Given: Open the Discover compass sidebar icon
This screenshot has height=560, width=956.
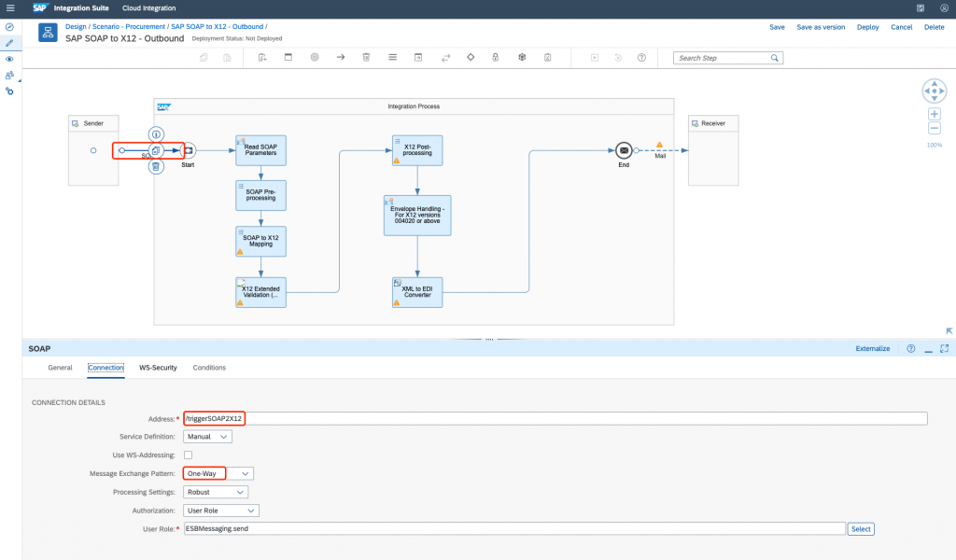Looking at the screenshot, I should point(9,27).
